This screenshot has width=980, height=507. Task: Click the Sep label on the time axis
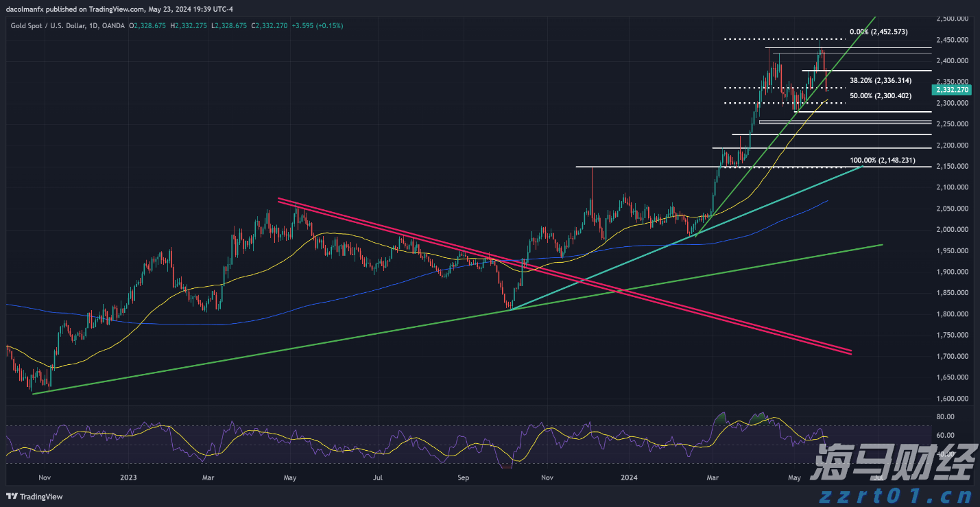[x=463, y=476]
